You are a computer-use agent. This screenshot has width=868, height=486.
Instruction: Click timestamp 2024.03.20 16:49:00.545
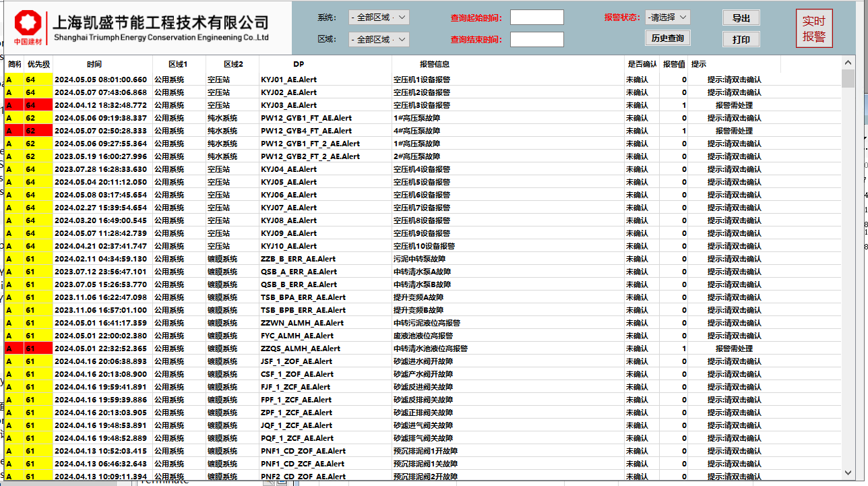tap(100, 220)
